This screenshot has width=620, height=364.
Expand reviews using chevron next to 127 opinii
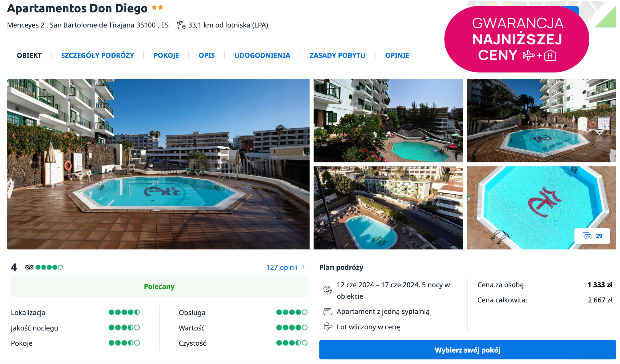[x=304, y=267]
